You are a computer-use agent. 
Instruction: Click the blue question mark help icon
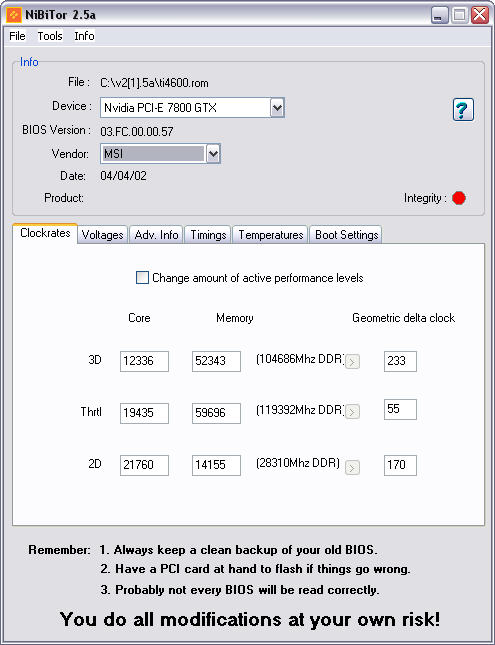463,109
